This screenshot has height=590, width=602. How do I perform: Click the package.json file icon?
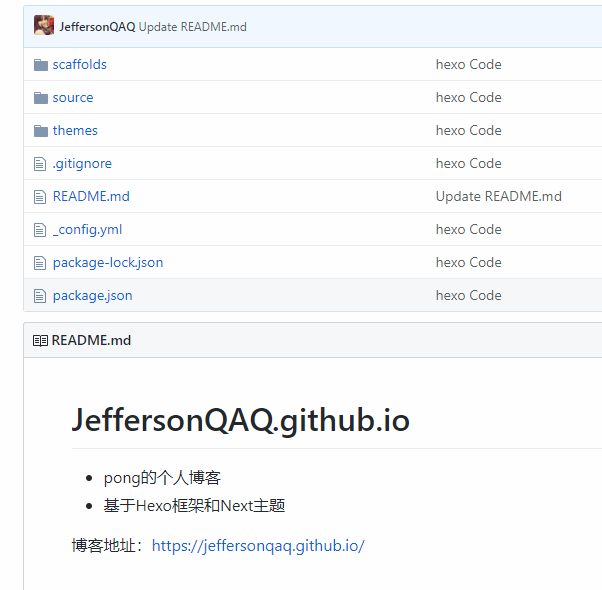point(40,296)
